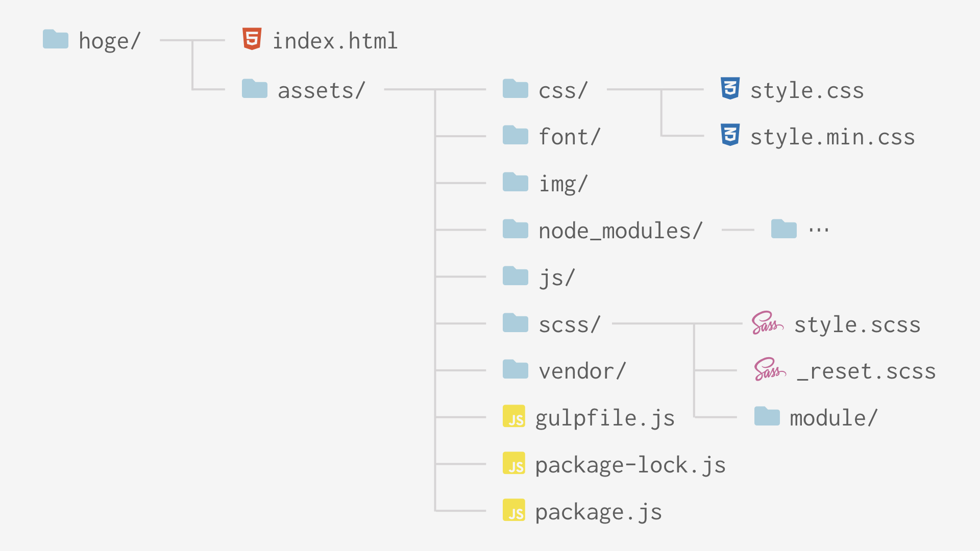Select the img folder label
This screenshot has width=980, height=551.
563,184
